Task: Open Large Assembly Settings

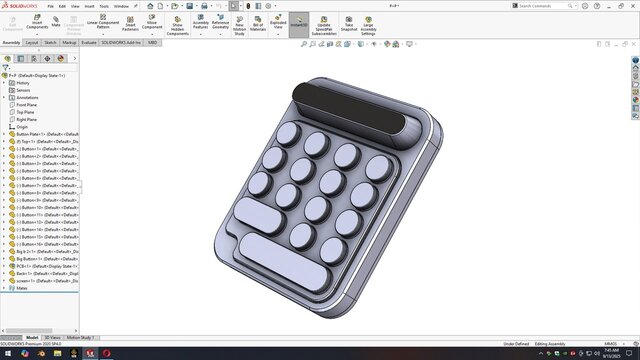Action: (368, 26)
